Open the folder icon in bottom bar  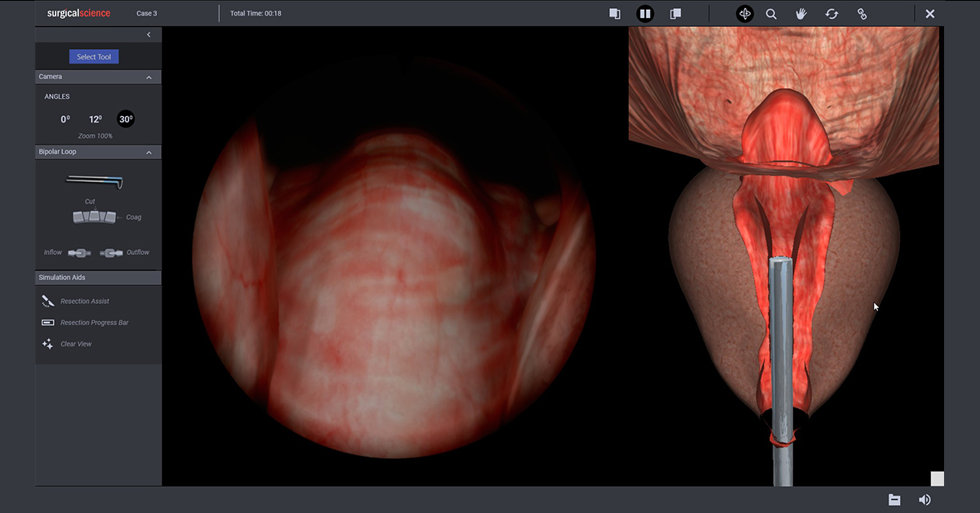(894, 500)
